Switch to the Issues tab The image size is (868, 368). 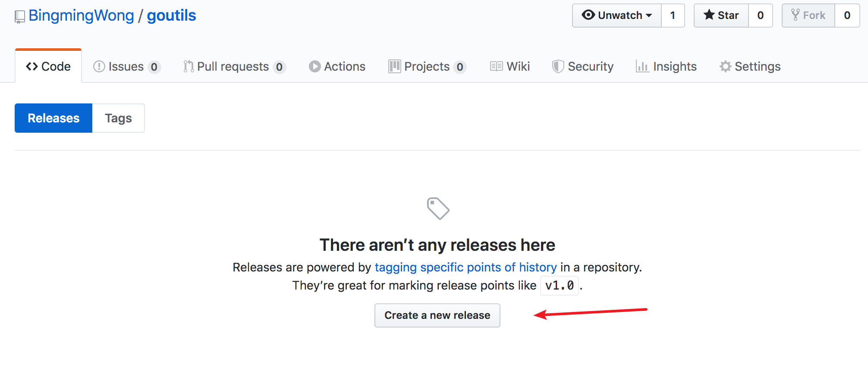point(127,66)
